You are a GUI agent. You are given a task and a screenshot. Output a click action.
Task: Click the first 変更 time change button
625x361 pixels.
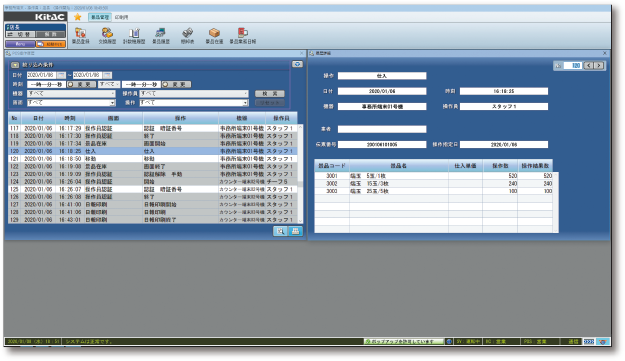coord(81,84)
